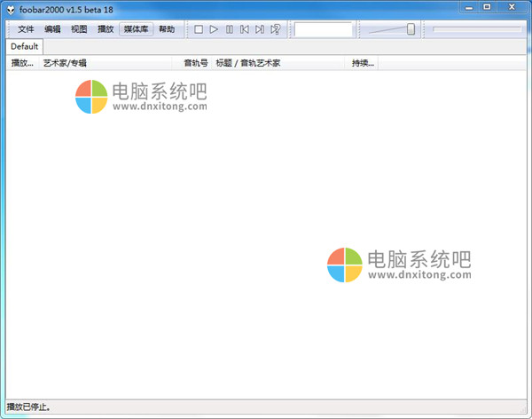Skip to the next track

tap(260, 29)
